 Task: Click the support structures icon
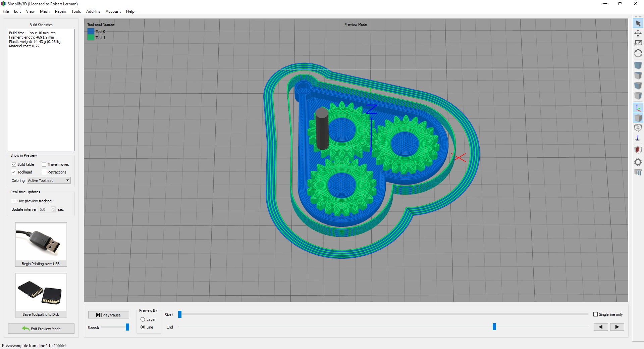coord(638,172)
